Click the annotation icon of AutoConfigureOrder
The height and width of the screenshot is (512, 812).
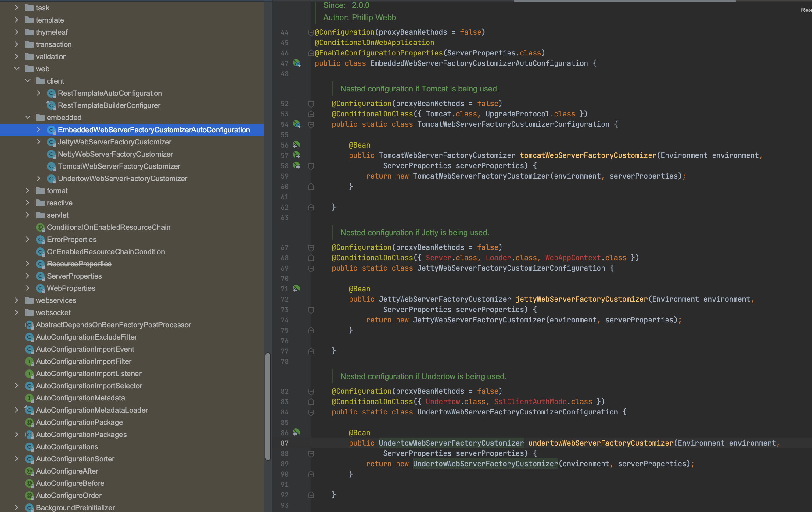(29, 496)
